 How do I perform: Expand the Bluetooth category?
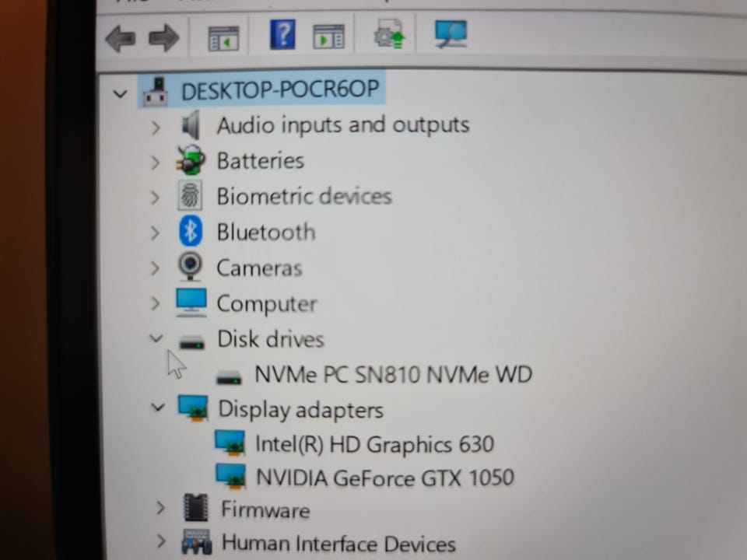156,233
